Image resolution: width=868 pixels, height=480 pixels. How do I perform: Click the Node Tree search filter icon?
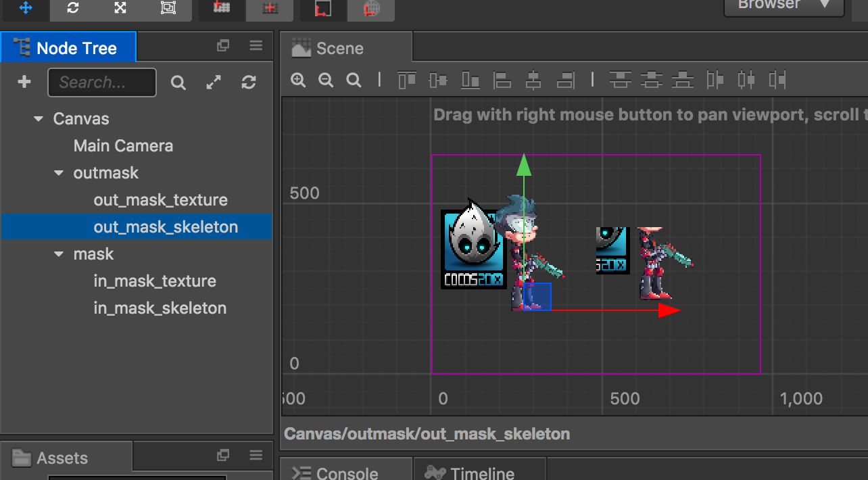coord(178,82)
